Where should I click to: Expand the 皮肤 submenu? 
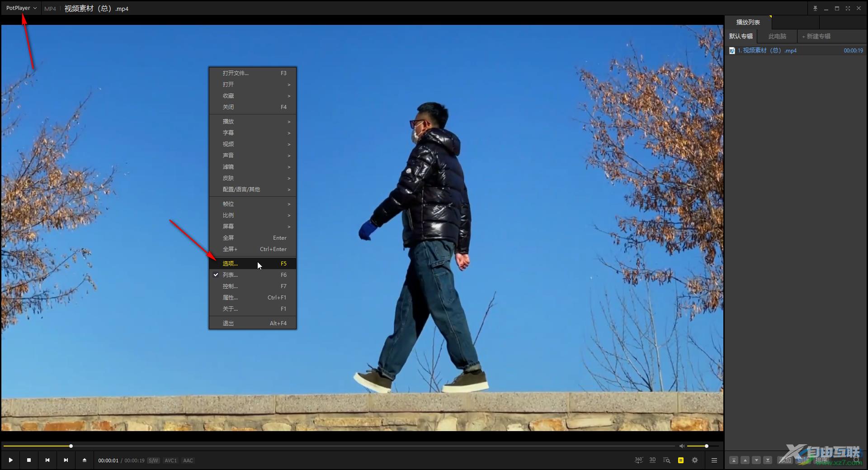coord(253,178)
